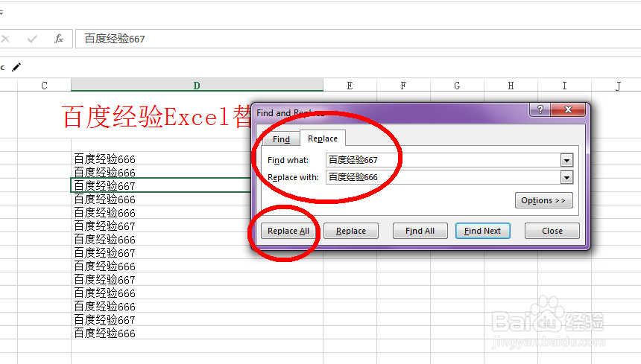Select column H header
The width and height of the screenshot is (641, 364).
pyautogui.click(x=511, y=86)
